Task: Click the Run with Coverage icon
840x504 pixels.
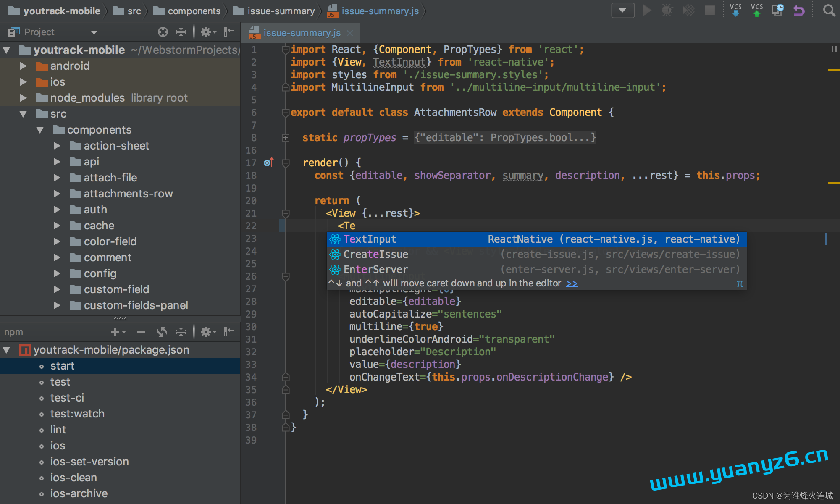Action: (x=688, y=10)
